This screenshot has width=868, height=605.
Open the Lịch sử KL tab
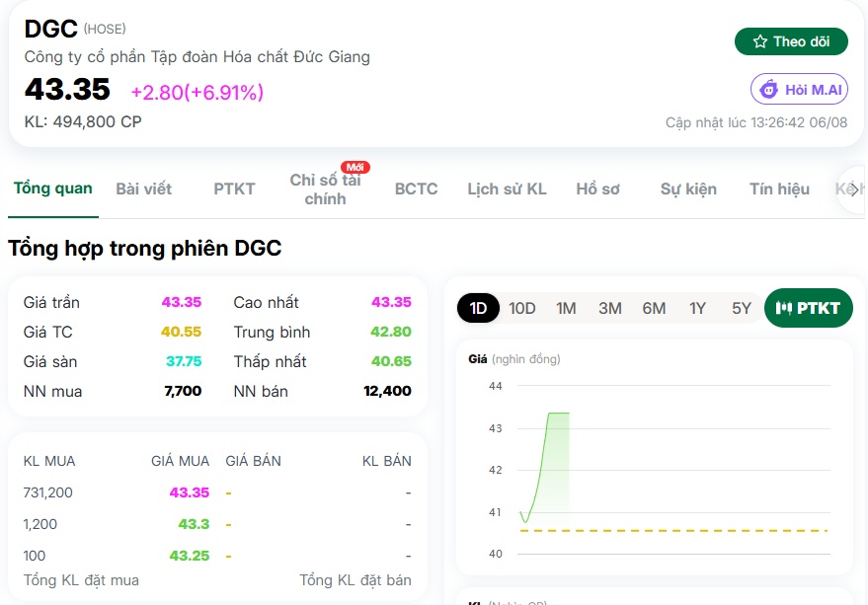(x=507, y=189)
